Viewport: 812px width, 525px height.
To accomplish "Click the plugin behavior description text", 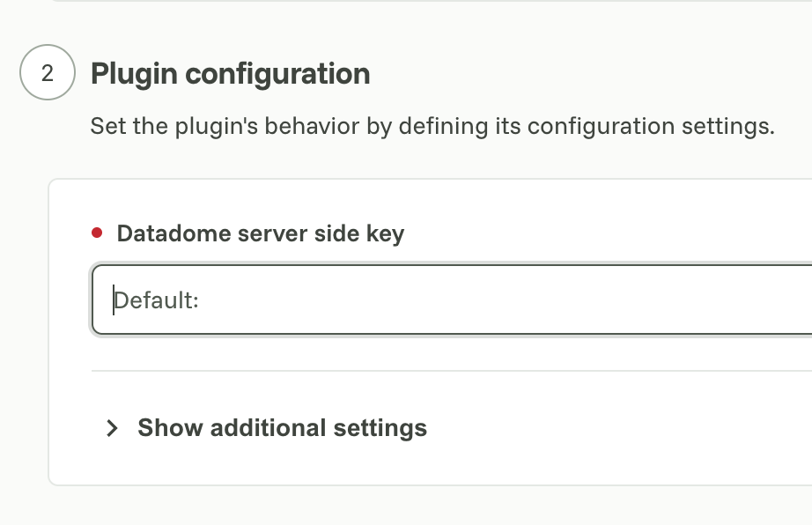I will (x=432, y=126).
